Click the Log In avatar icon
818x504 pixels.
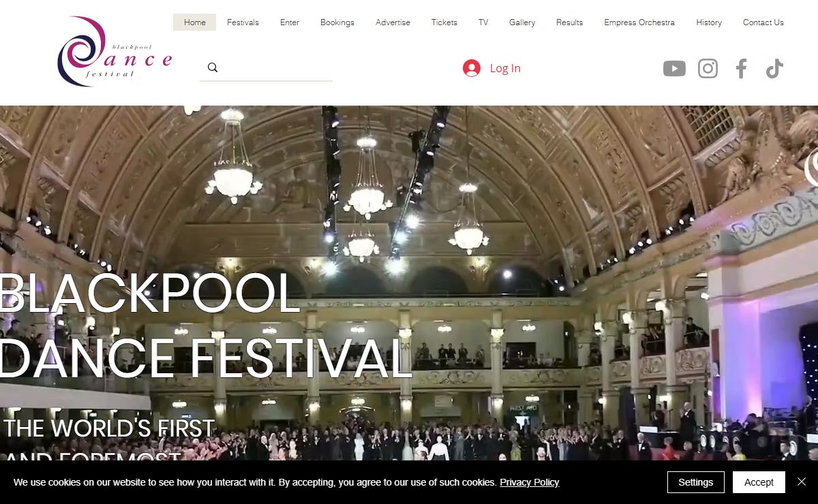point(472,68)
